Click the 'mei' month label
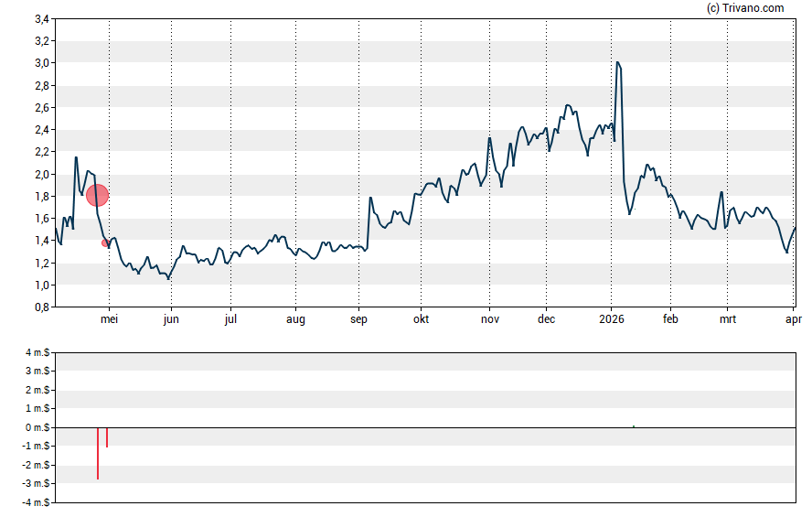Screen dimensions: 812x517 [109, 319]
